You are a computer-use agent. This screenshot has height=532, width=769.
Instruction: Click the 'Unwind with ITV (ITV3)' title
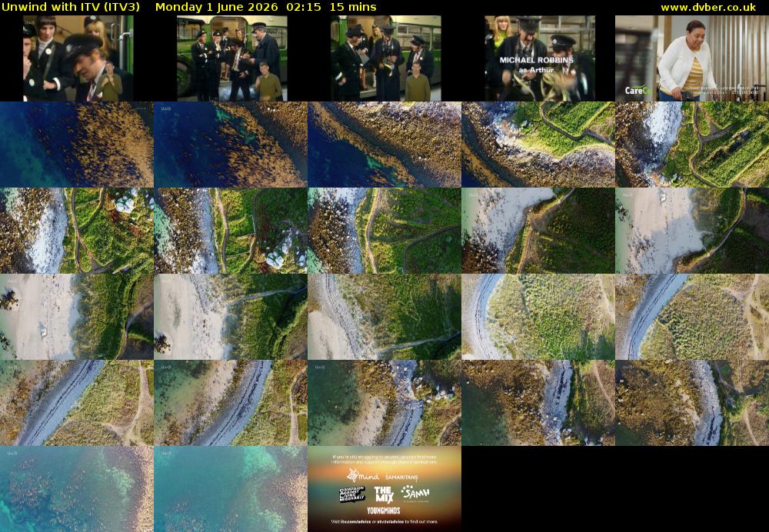(71, 7)
